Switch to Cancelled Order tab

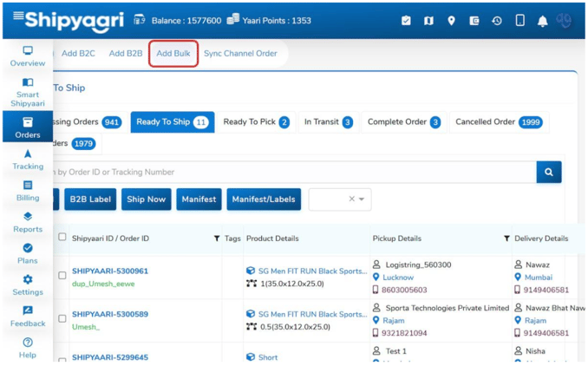(499, 122)
